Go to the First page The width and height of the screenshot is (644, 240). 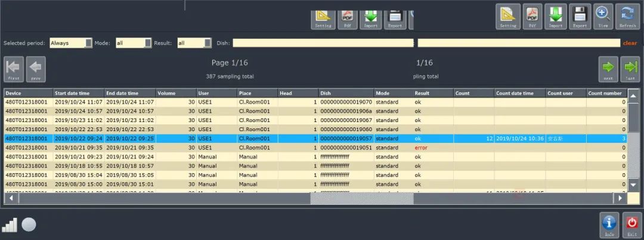coord(14,68)
